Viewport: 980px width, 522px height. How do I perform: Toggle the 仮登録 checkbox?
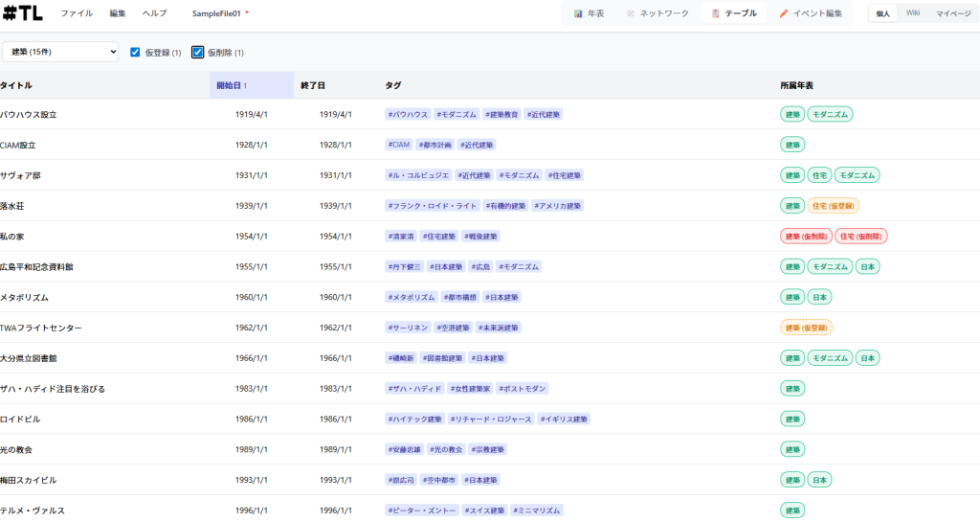coord(136,52)
